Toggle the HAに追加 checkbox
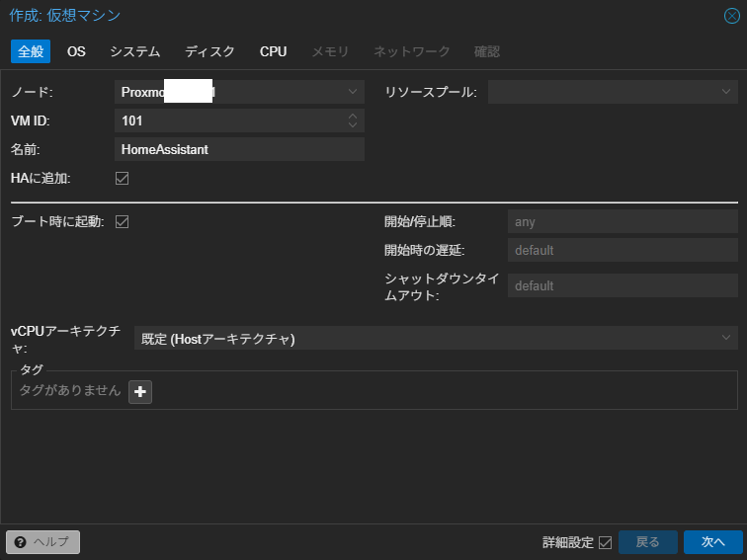Image resolution: width=747 pixels, height=560 pixels. click(122, 178)
